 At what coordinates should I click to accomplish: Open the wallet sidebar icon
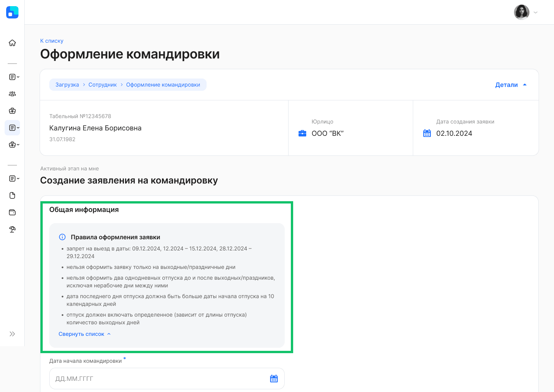coord(12,212)
